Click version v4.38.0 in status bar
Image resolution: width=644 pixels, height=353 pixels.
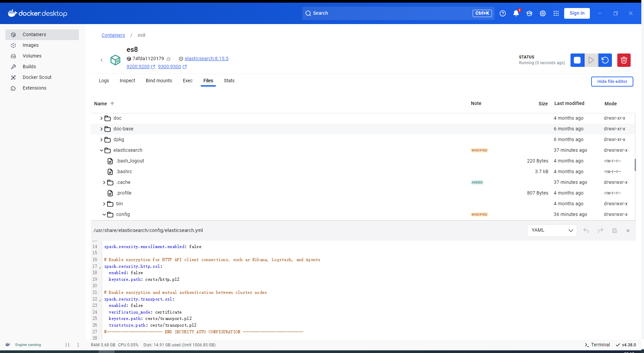(x=626, y=345)
